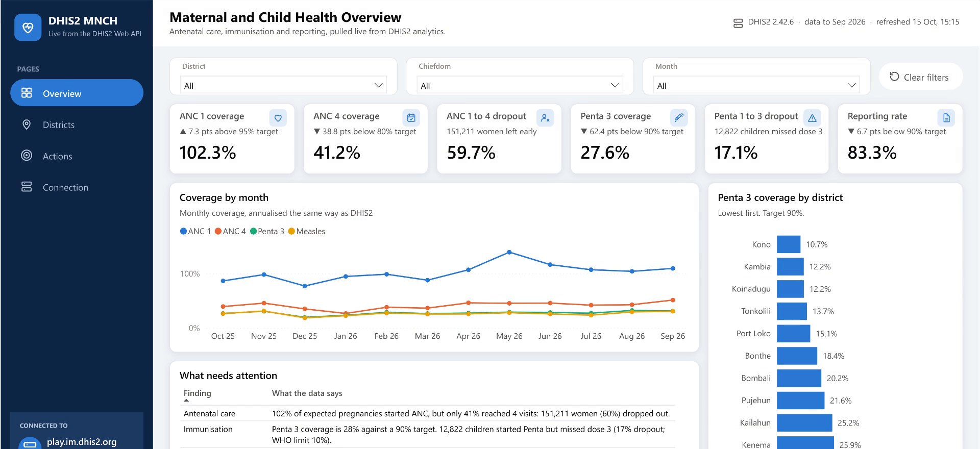Click the 'refreshed 15 Oct, 15:15' text
Viewport: 980px width, 449px height.
click(918, 22)
